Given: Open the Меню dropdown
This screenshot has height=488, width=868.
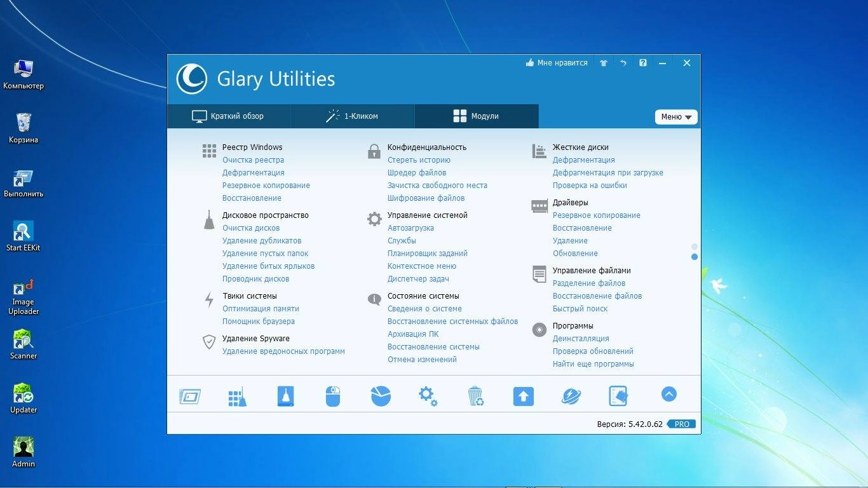Looking at the screenshot, I should [676, 117].
